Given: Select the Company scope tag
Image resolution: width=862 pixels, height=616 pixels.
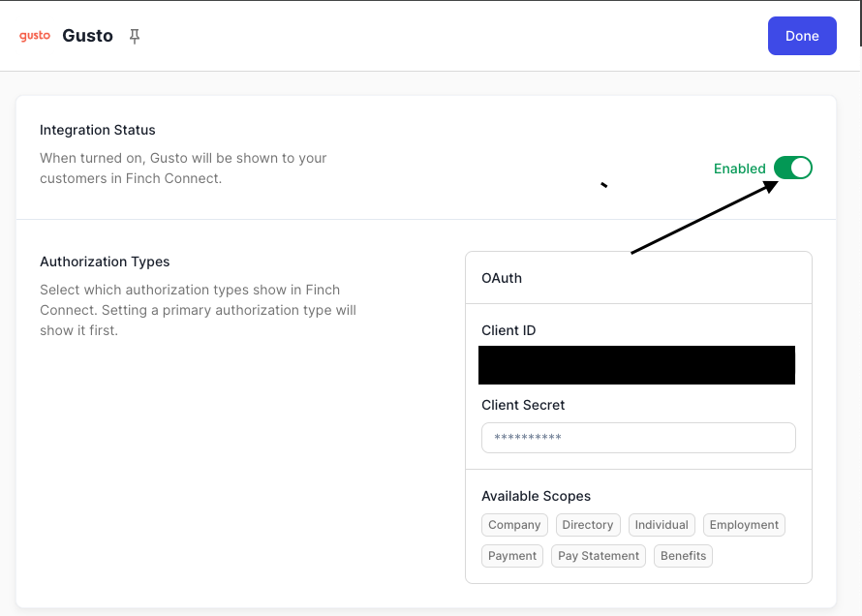Looking at the screenshot, I should [x=514, y=525].
